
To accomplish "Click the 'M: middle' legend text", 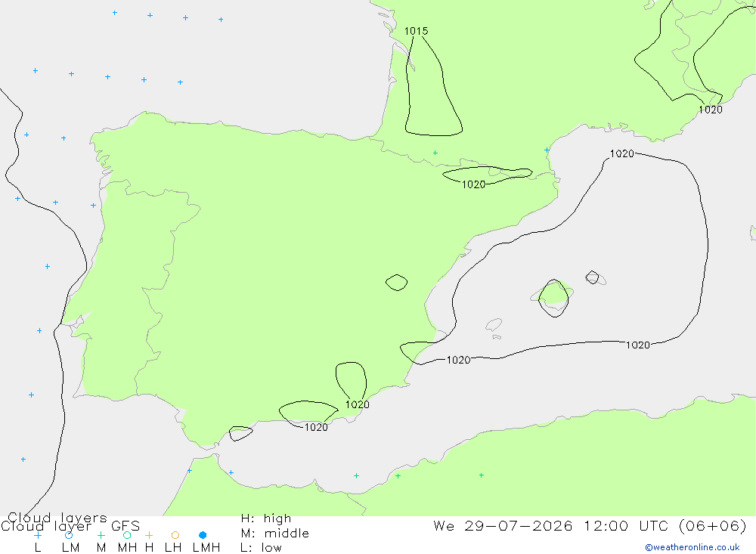I will click(x=275, y=534).
